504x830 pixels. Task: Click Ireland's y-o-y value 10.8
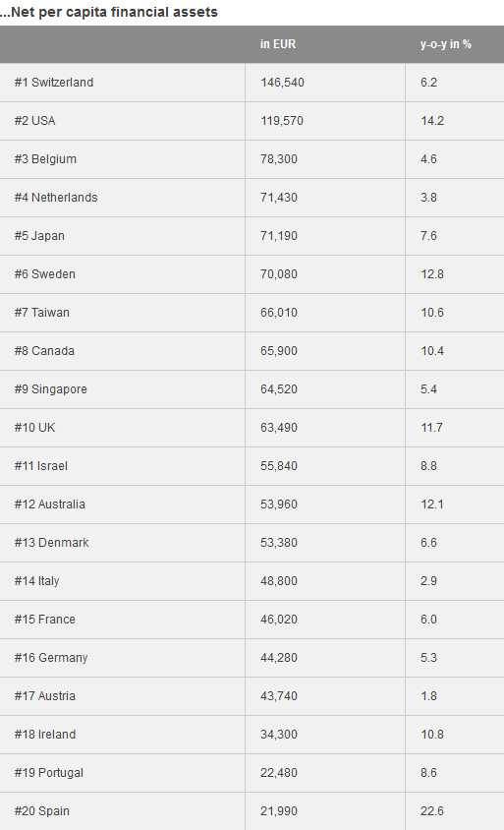point(432,735)
